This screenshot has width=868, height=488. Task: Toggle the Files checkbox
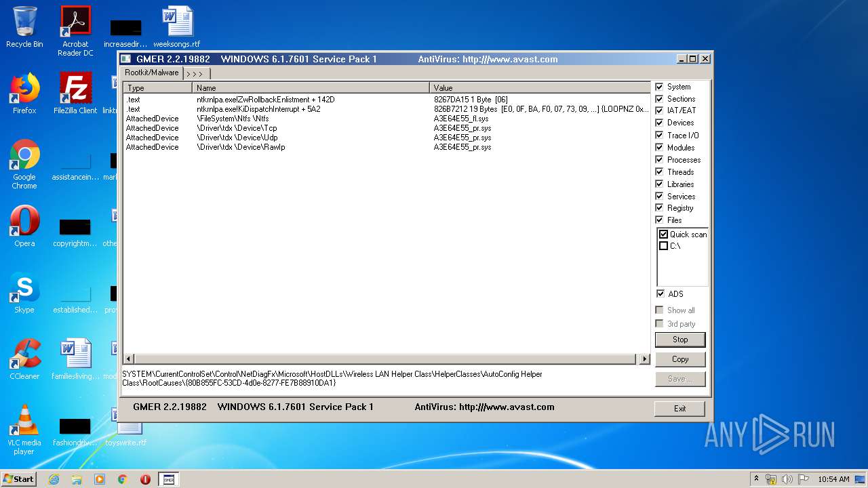[x=659, y=220]
